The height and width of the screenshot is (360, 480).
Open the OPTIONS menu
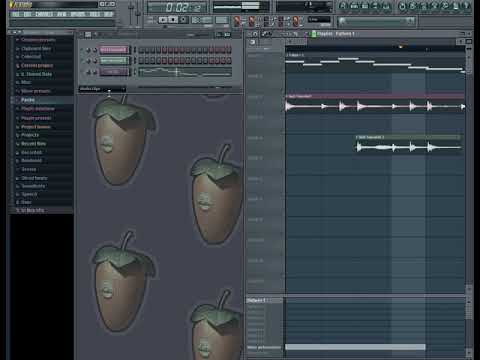click(x=78, y=14)
